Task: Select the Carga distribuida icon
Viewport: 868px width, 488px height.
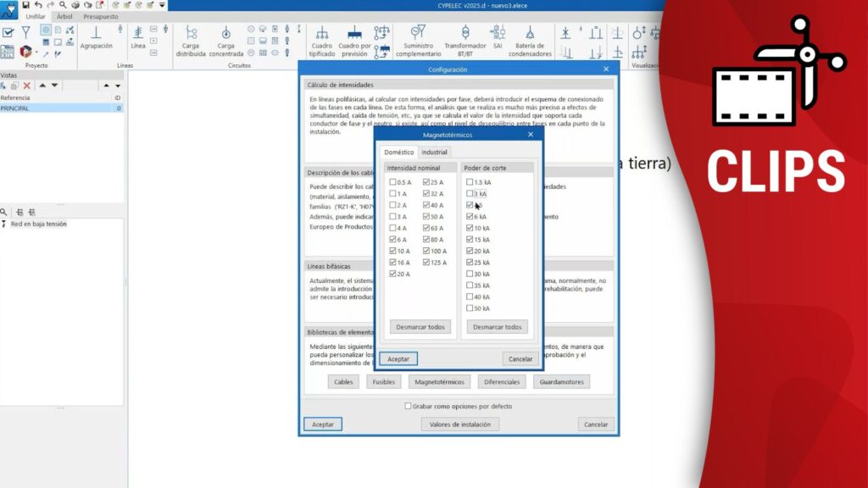Action: [191, 34]
